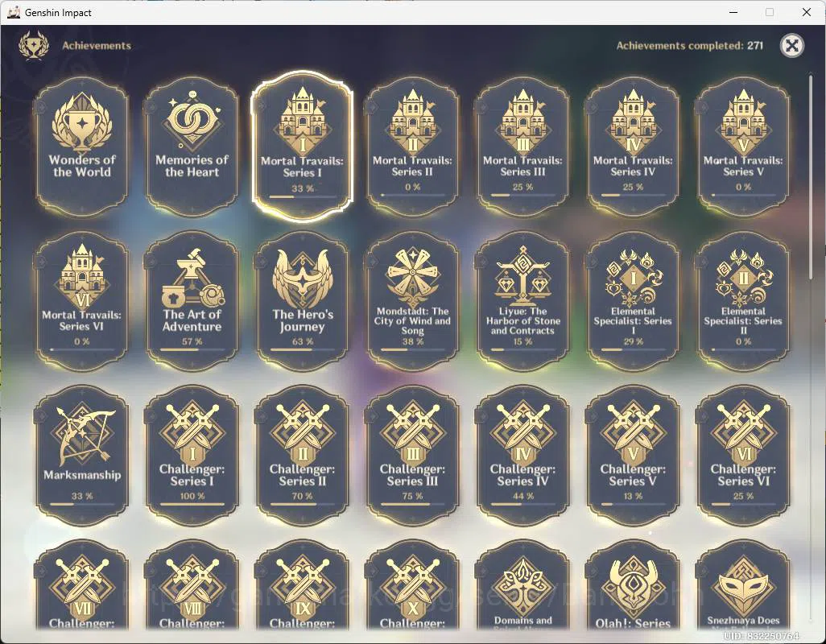Open the Memories of the Heart rings card
The height and width of the screenshot is (644, 826).
click(192, 146)
